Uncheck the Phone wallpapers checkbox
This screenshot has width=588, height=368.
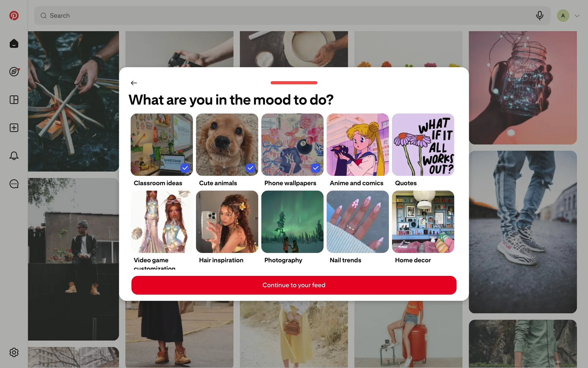pos(316,168)
